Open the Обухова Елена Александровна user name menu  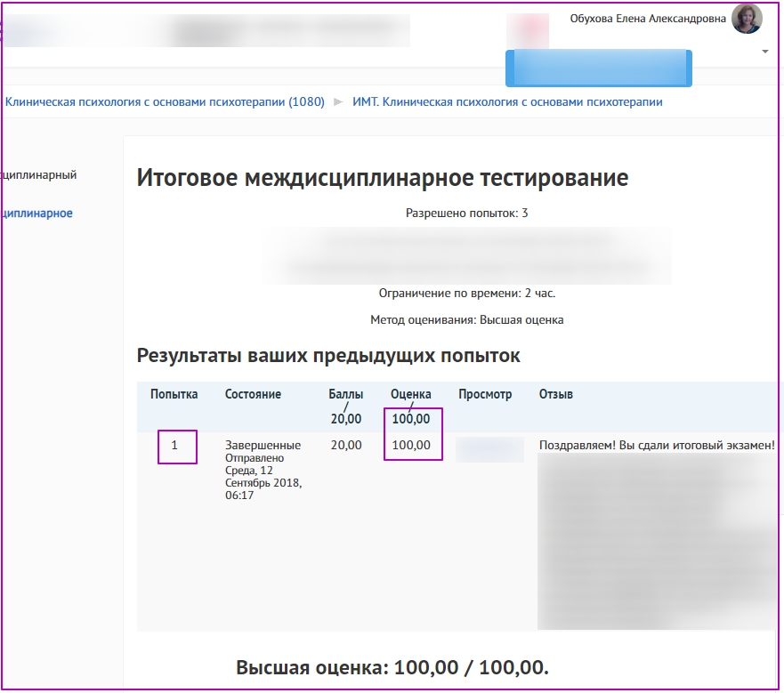click(647, 17)
